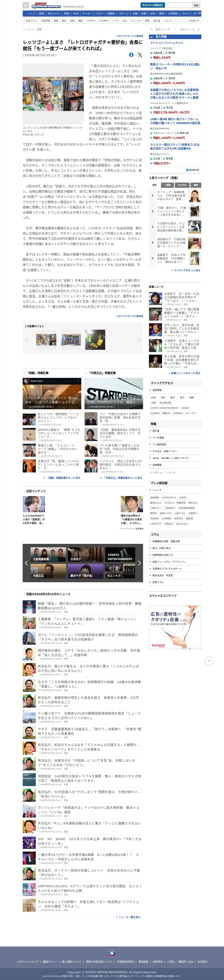Open the Yahoo advertising banner in スペシャルコンテンツ

pyautogui.click(x=175, y=627)
